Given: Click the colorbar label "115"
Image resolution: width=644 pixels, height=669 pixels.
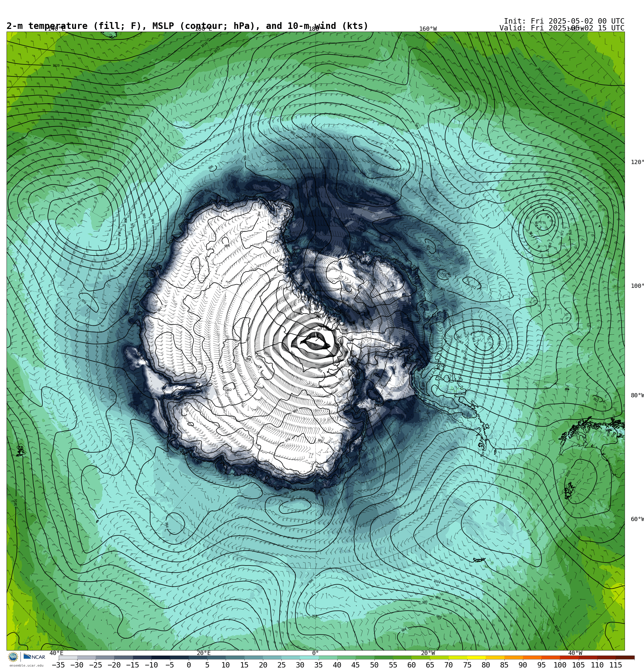Looking at the screenshot, I should [616, 665].
